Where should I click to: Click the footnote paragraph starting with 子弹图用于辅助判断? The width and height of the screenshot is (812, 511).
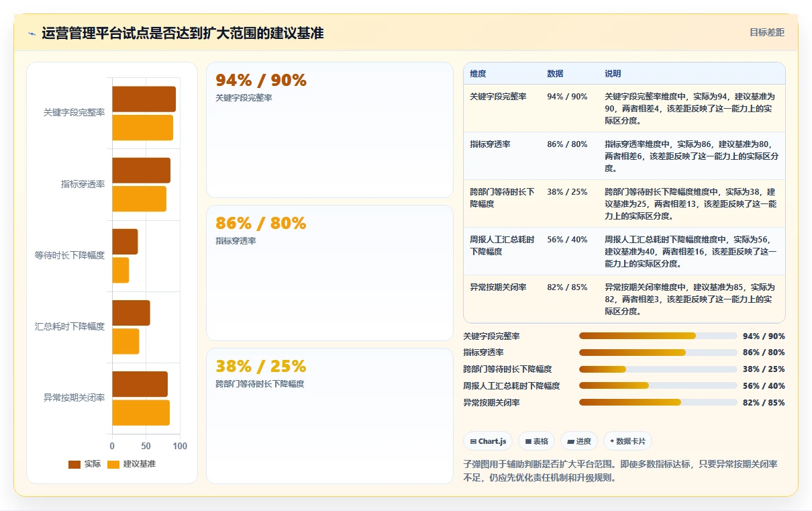pos(620,471)
